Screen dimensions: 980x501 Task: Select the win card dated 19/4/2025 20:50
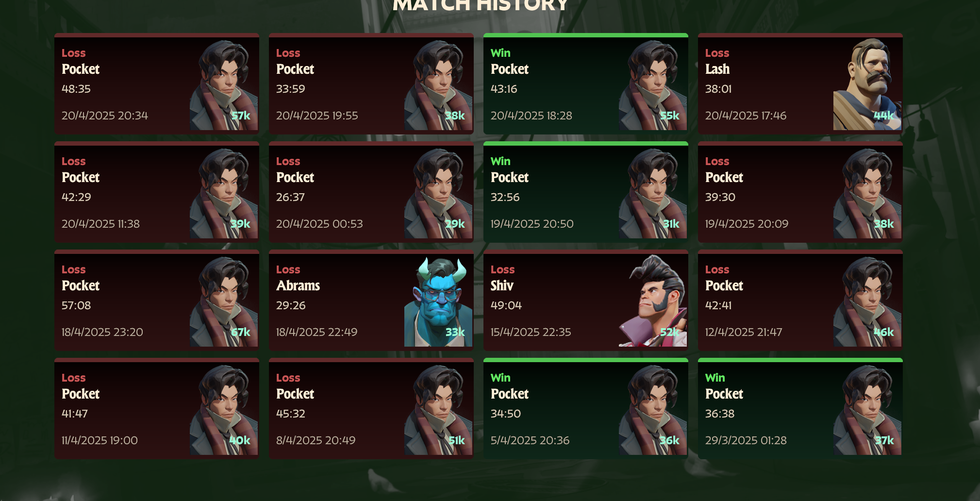(586, 192)
